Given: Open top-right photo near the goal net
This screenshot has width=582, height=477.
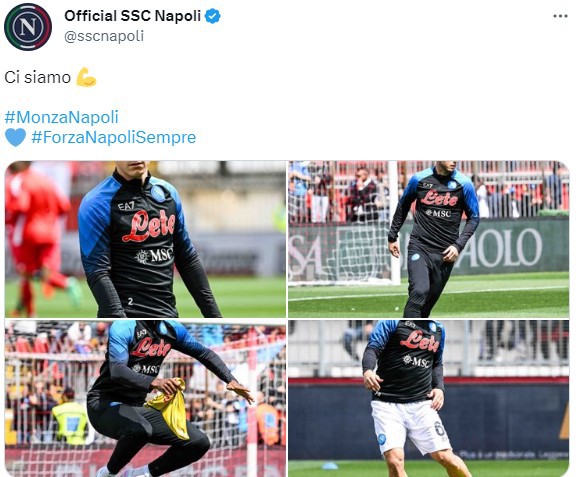Looking at the screenshot, I should pos(429,239).
